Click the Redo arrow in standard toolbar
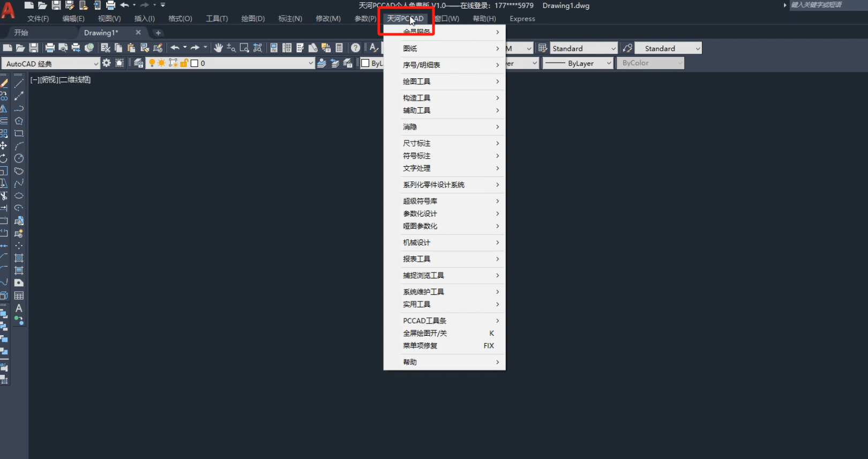This screenshot has width=868, height=459. click(x=195, y=48)
